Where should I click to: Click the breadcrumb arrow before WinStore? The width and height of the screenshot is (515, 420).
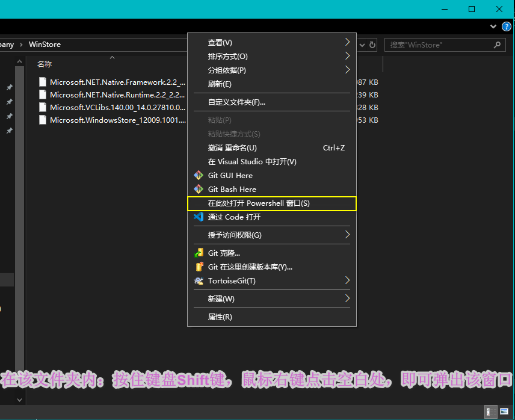point(21,45)
